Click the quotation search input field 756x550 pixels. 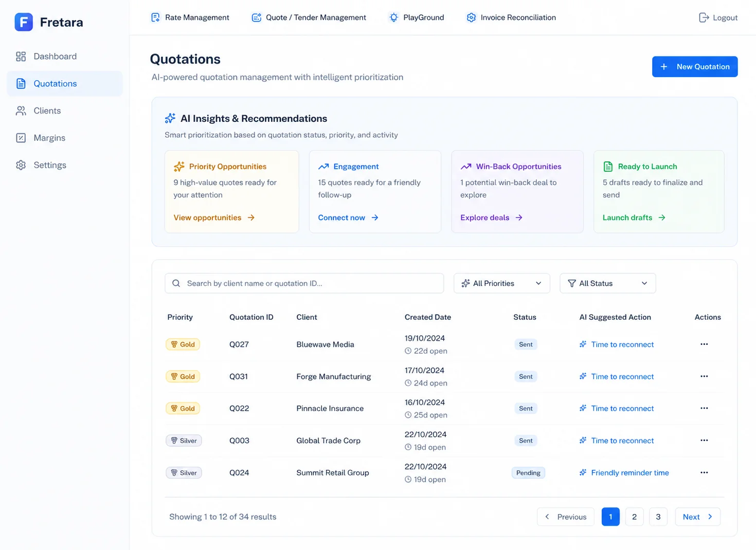[304, 283]
